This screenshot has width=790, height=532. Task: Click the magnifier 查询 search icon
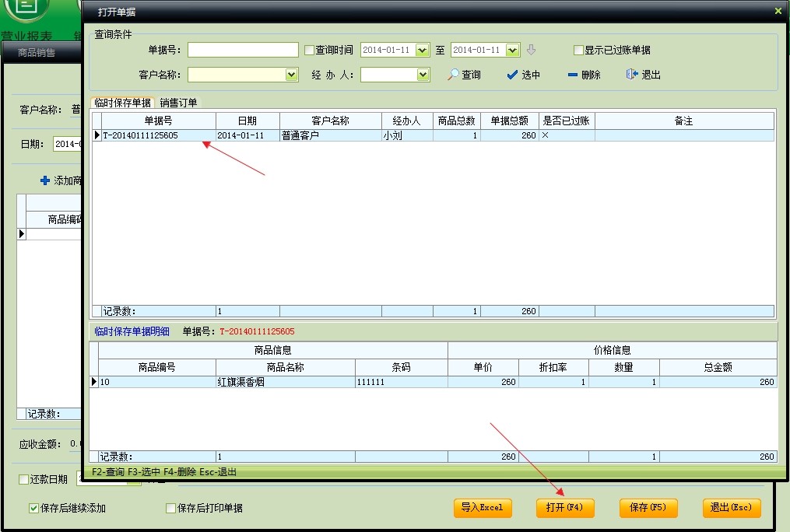point(453,75)
